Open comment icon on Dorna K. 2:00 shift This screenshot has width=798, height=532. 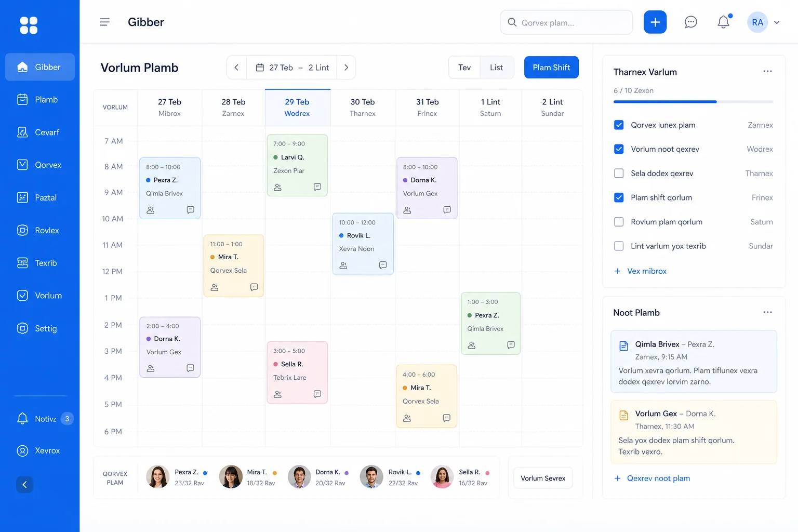coord(191,368)
